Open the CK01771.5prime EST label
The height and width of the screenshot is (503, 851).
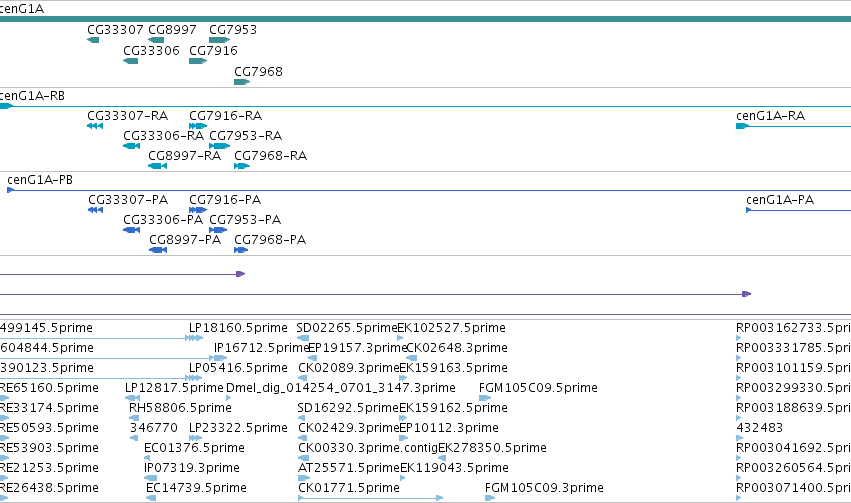tap(348, 488)
